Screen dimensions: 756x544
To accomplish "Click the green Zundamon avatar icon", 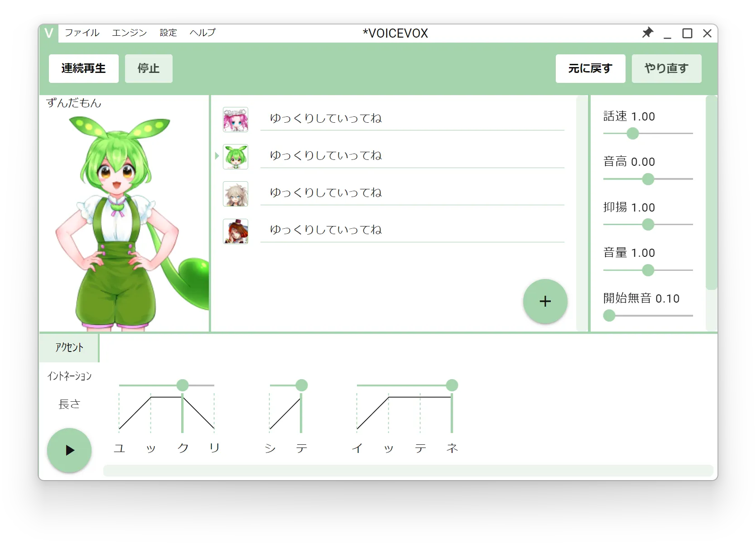I will tap(236, 157).
